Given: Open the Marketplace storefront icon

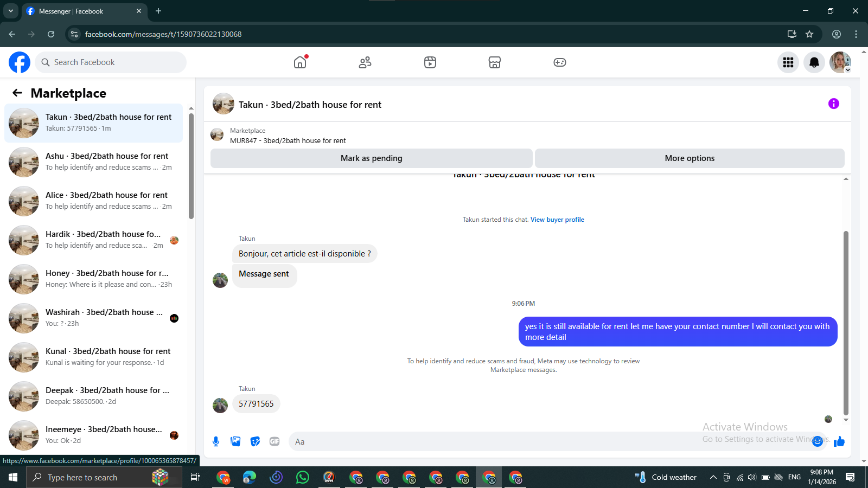Looking at the screenshot, I should coord(495,62).
